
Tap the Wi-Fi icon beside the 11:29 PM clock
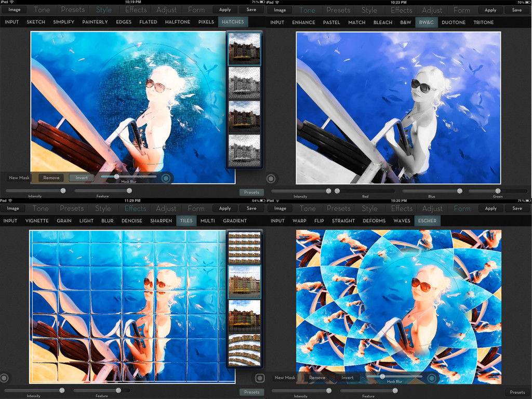(x=10, y=201)
